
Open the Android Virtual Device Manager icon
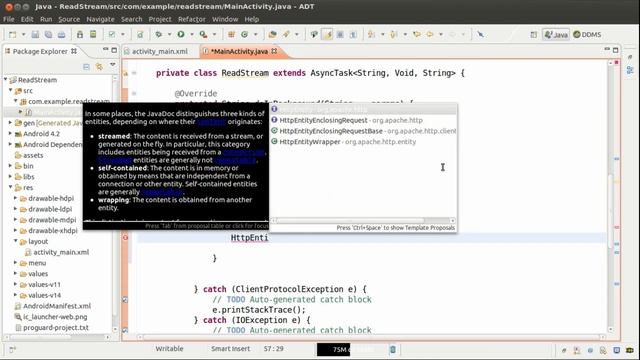(x=93, y=35)
